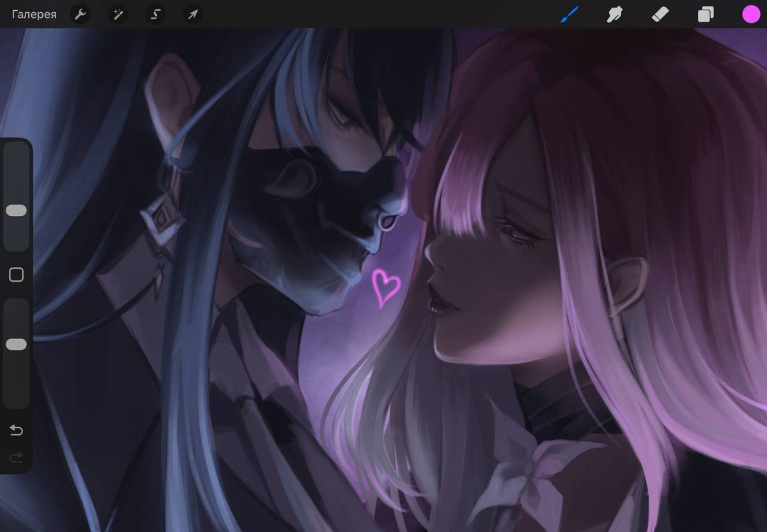This screenshot has width=767, height=532.
Task: Tap the brush size slider handle
Action: tap(16, 210)
